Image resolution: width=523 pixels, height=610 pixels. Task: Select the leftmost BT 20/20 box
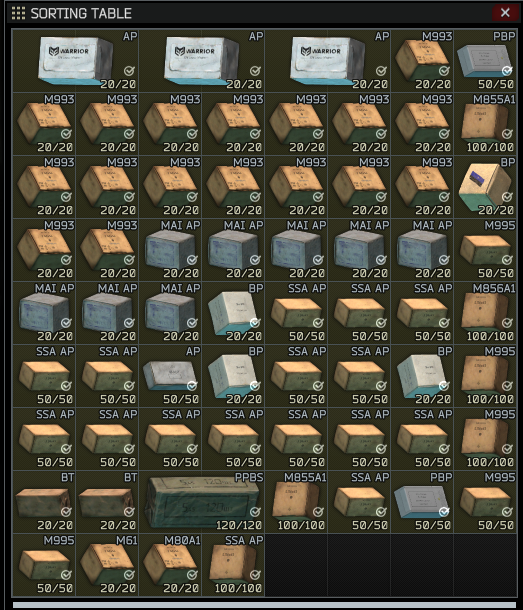44,502
